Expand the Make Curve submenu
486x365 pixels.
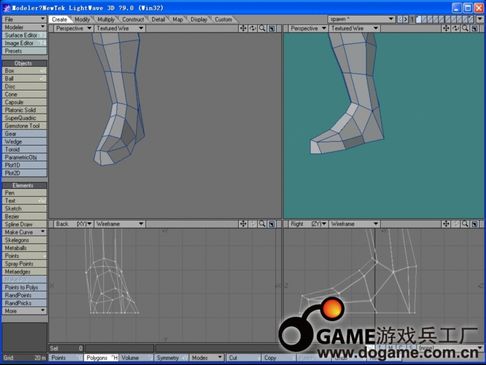point(24,232)
